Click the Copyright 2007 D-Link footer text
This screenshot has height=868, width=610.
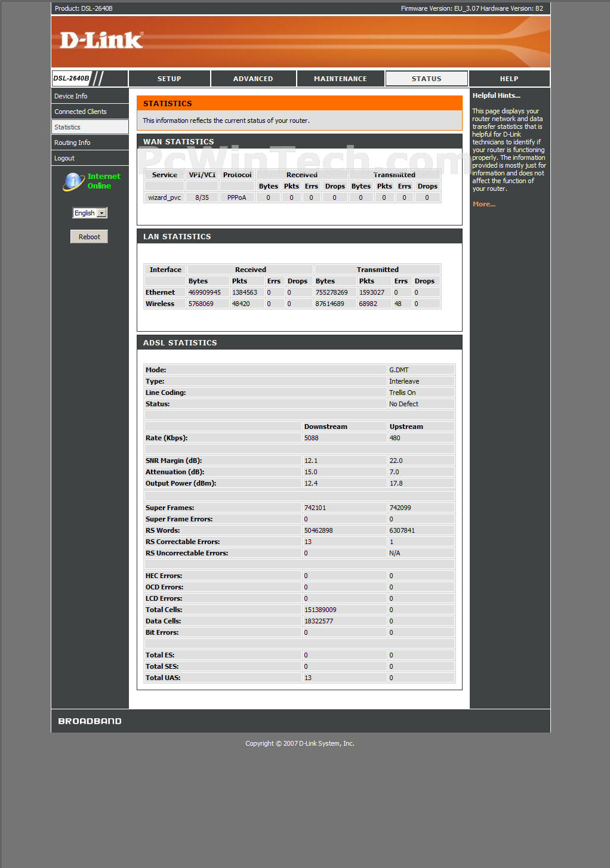pyautogui.click(x=300, y=743)
